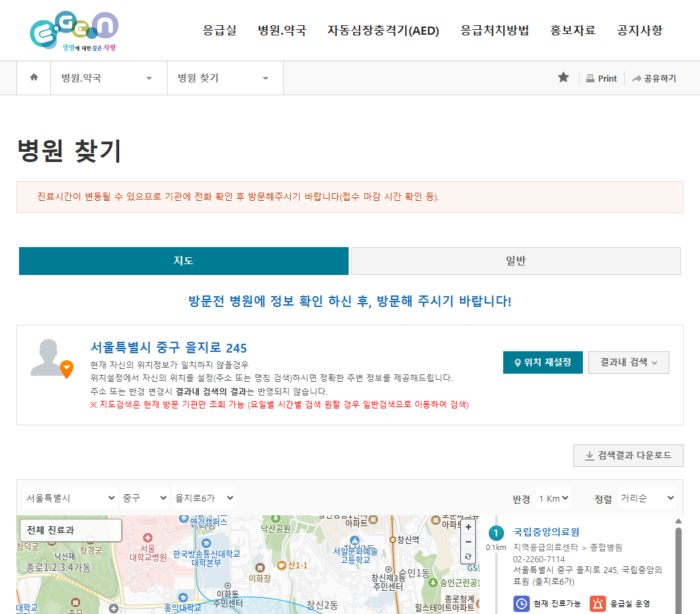Click phone number 02-2260-7114
The image size is (700, 614).
[539, 559]
